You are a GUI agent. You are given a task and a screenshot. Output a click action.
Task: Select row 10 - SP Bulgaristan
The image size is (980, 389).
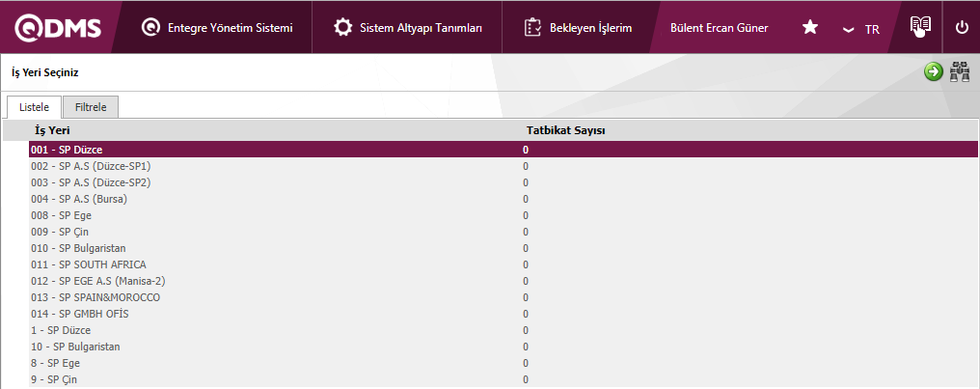tap(504, 347)
